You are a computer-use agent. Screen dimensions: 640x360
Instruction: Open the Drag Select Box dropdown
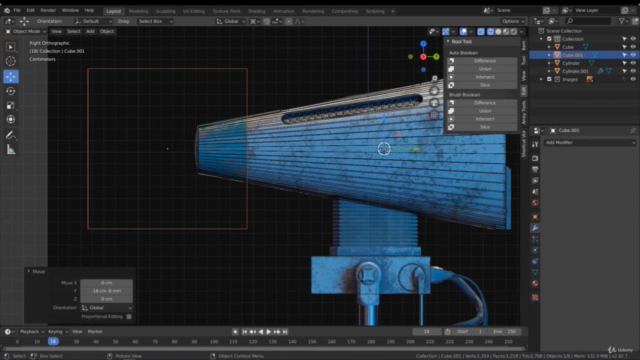point(155,21)
